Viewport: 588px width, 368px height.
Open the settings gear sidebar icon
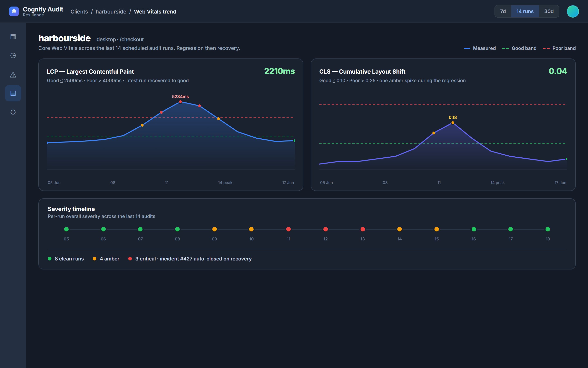pyautogui.click(x=13, y=112)
